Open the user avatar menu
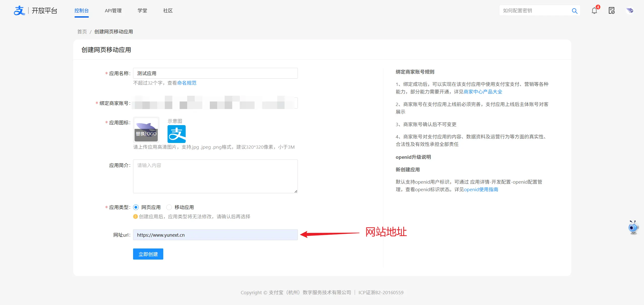Screen dimensions: 644x305 (x=630, y=11)
